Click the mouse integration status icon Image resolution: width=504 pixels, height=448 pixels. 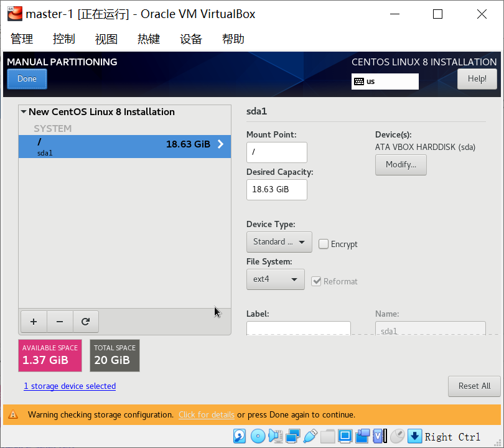coord(398,436)
